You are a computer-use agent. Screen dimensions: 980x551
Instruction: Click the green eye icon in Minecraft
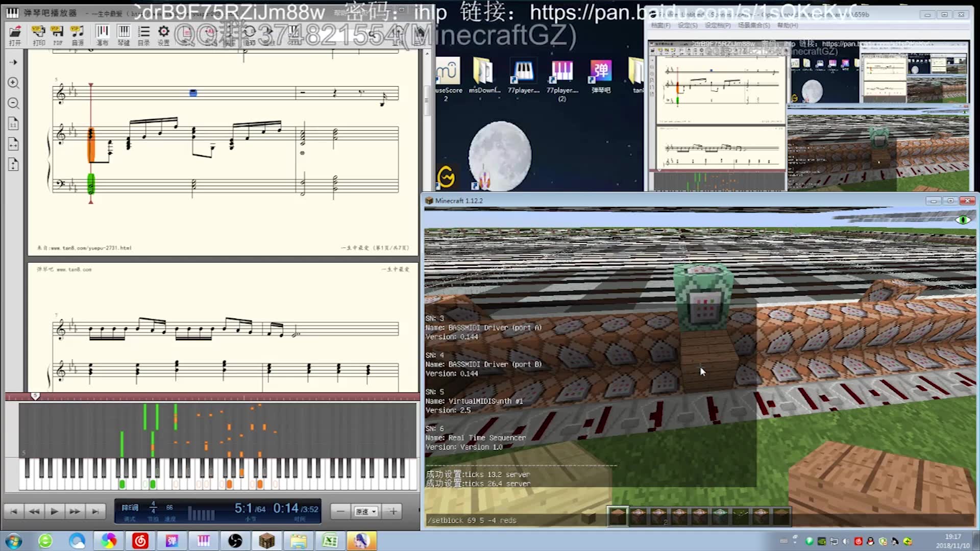coord(963,220)
